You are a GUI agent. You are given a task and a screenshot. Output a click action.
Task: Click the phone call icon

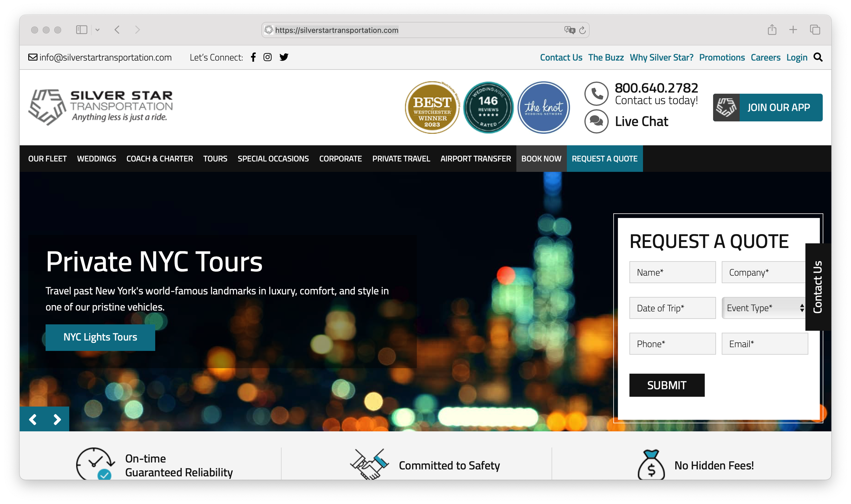coord(596,93)
